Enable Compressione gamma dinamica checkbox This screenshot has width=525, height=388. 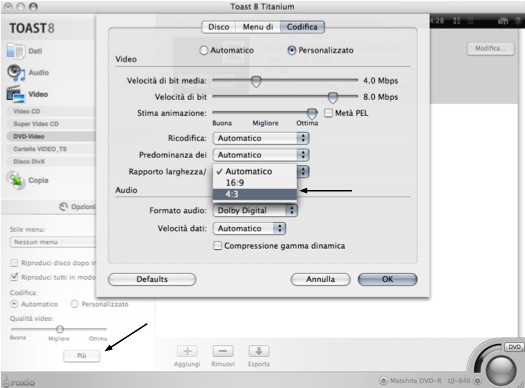tap(217, 246)
